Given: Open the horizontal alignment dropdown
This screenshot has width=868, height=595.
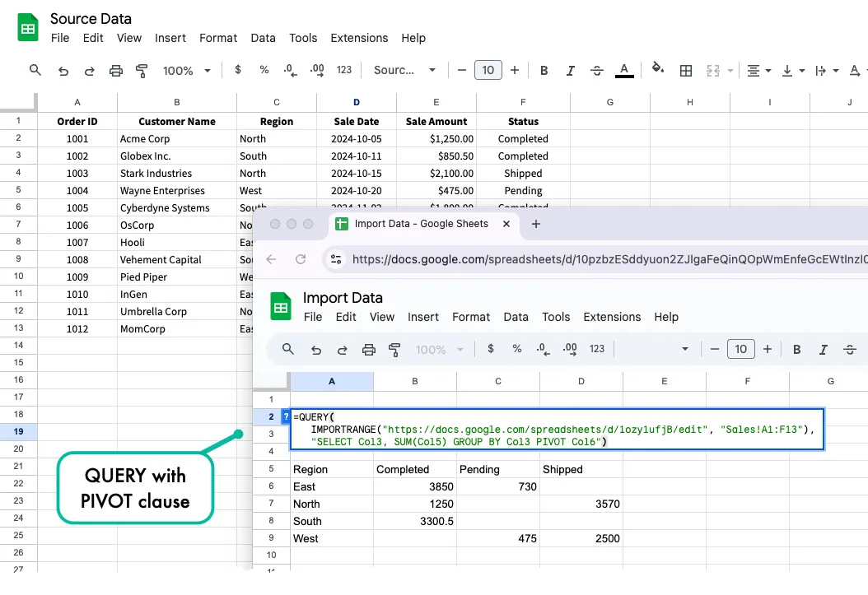Looking at the screenshot, I should (758, 70).
